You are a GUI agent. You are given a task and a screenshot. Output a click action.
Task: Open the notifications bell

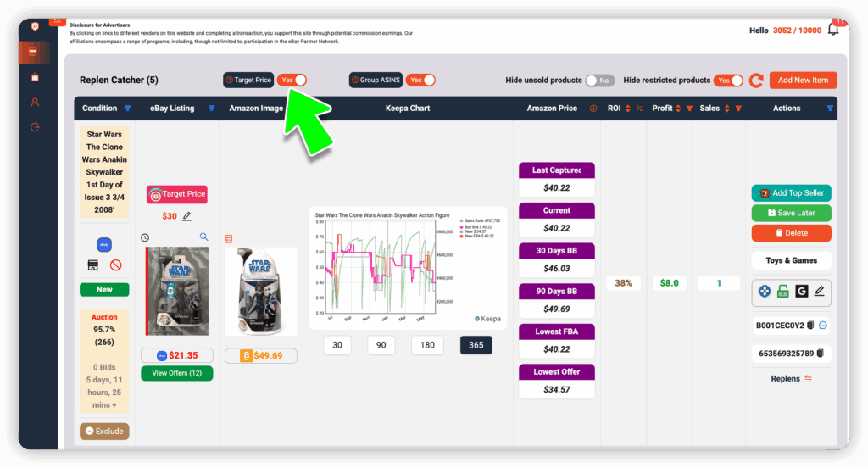[x=833, y=30]
